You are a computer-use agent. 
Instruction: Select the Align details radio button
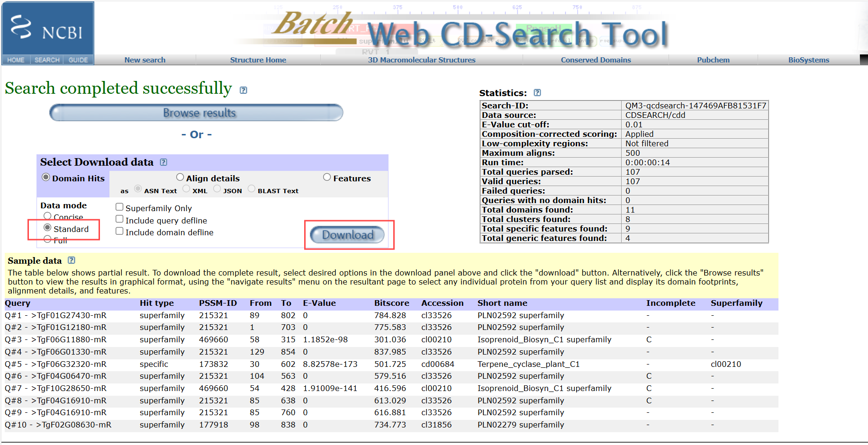click(180, 177)
